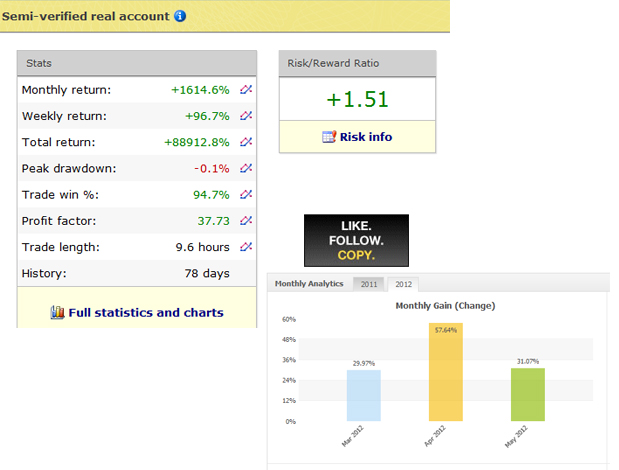This screenshot has height=470, width=619.
Task: Open the chart icon for Trade length
Action: coord(246,247)
